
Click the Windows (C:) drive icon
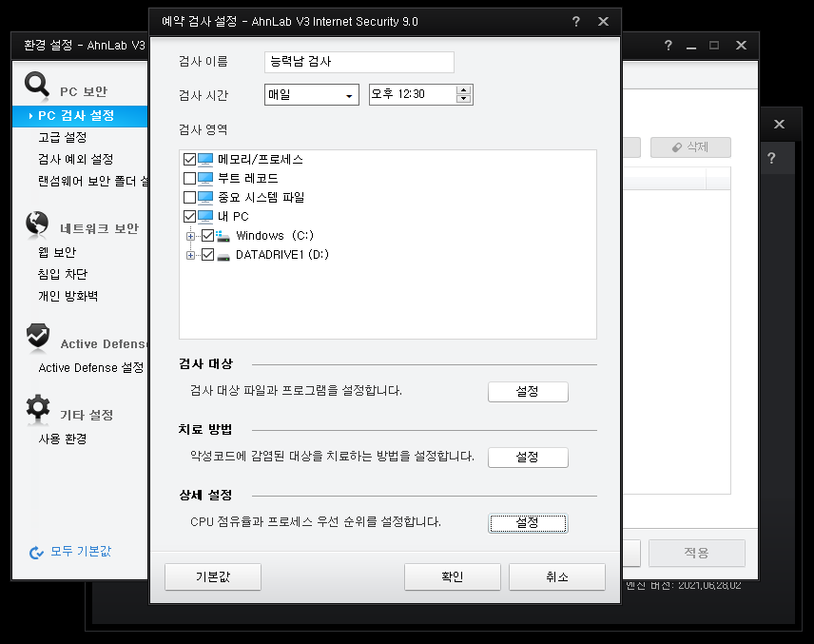point(223,236)
